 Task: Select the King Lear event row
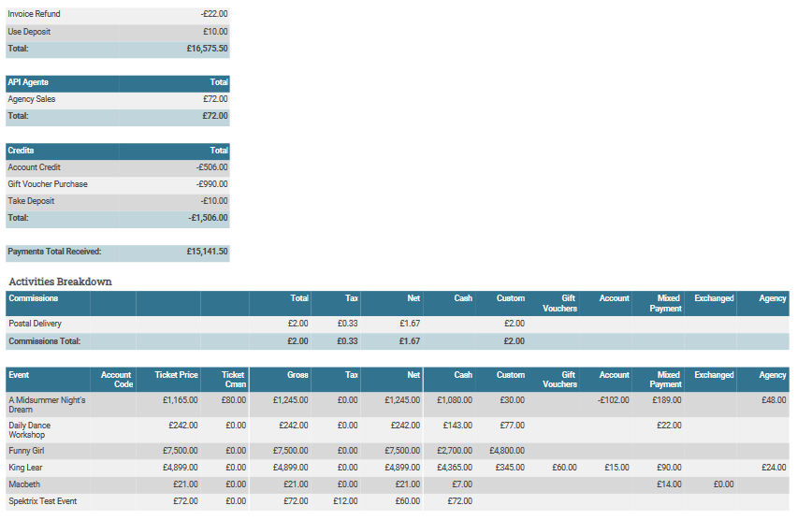pos(398,468)
